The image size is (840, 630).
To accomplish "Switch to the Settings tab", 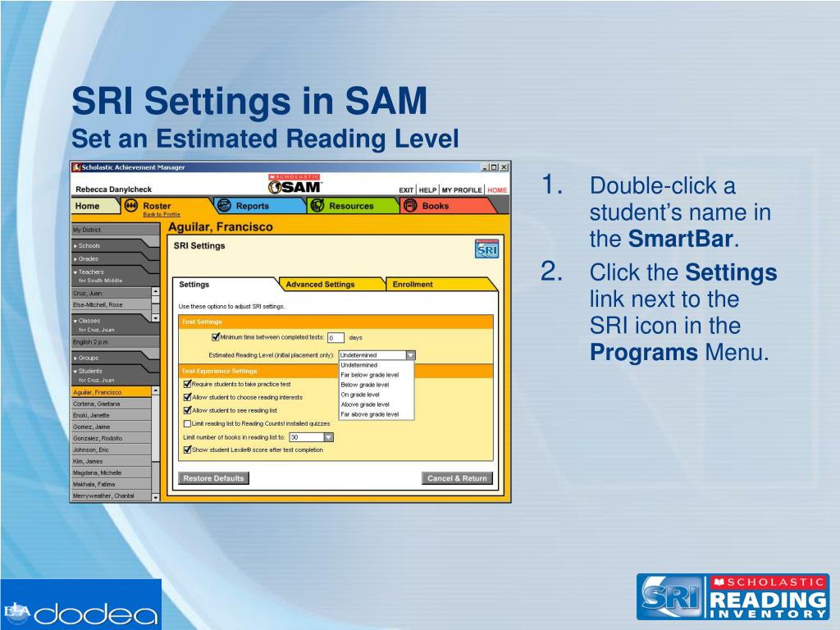I will [224, 285].
